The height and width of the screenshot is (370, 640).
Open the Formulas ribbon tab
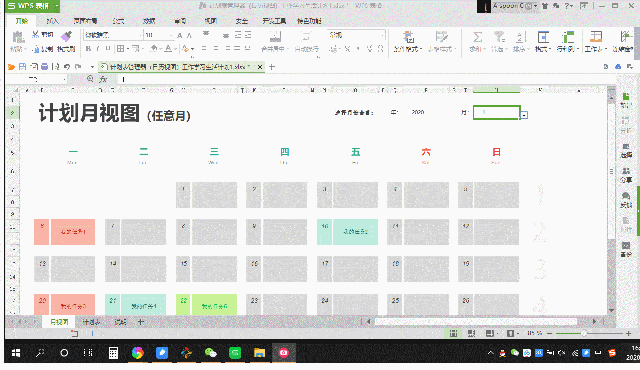(118, 21)
